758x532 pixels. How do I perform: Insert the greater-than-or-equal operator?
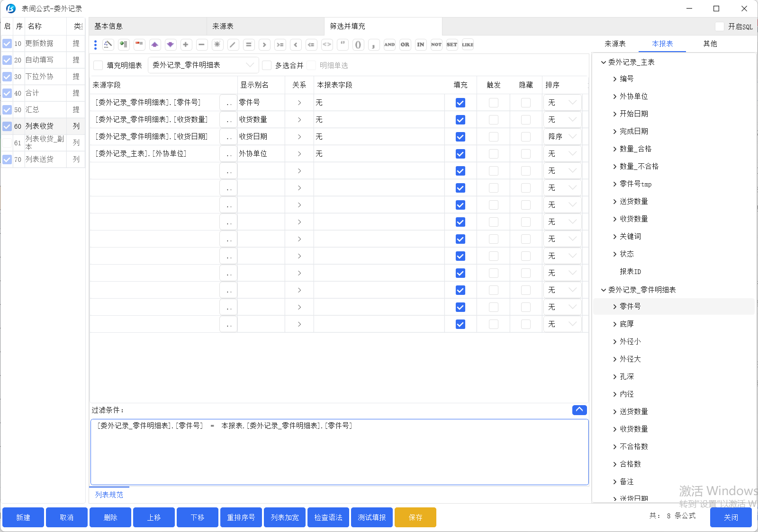pos(280,44)
